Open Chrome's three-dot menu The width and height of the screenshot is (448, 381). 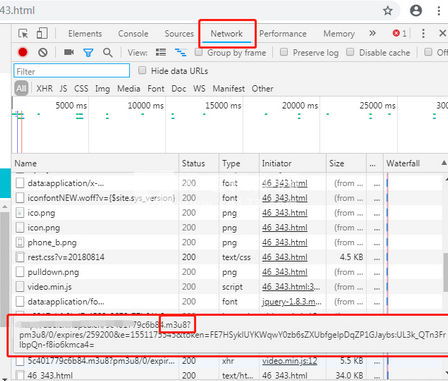(x=439, y=11)
